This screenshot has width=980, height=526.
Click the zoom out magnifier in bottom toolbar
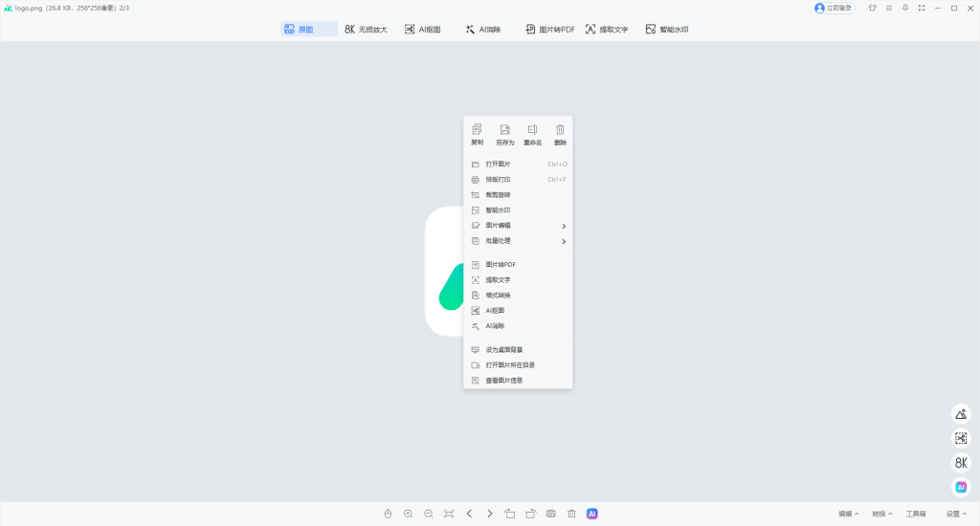(429, 514)
